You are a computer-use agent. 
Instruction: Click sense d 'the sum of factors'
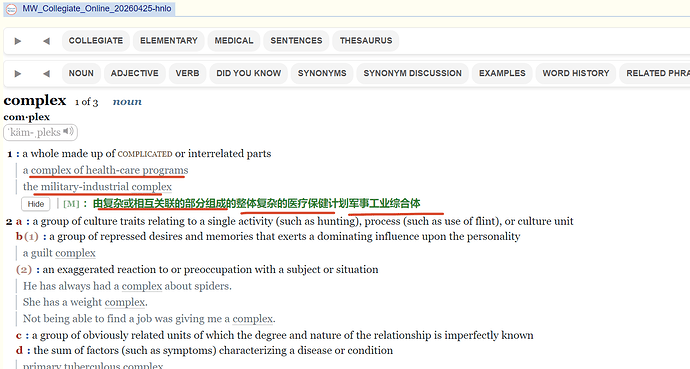(213, 351)
